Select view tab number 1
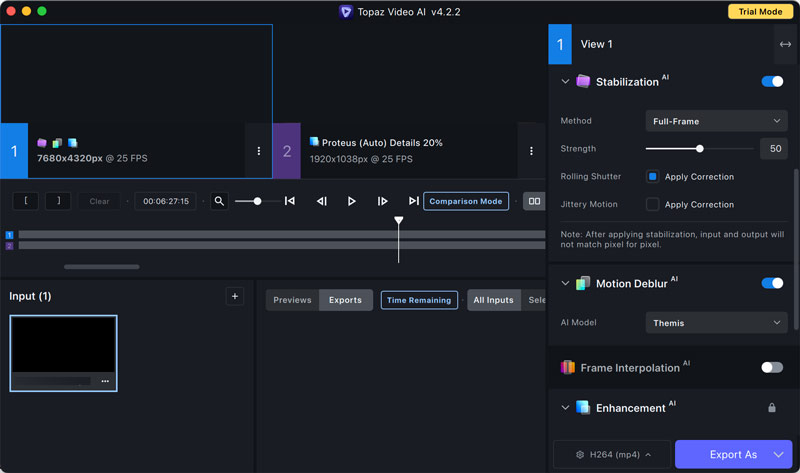Viewport: 800px width, 473px height. (x=14, y=151)
